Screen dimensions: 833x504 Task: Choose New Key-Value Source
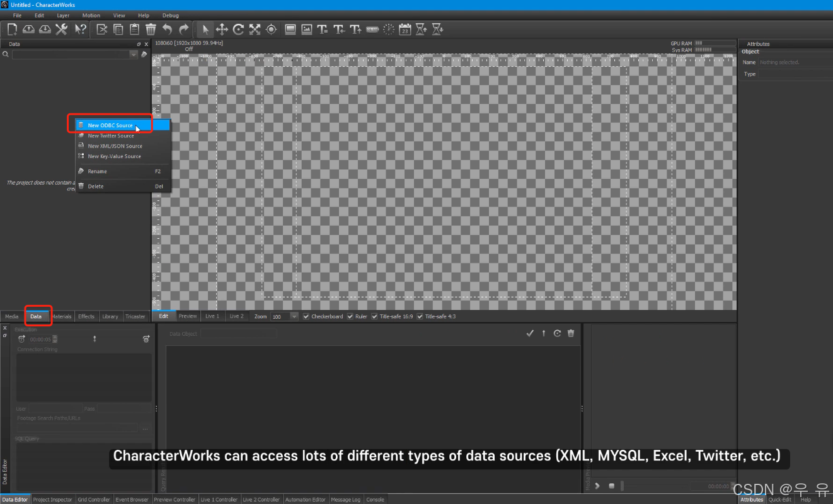click(123, 156)
